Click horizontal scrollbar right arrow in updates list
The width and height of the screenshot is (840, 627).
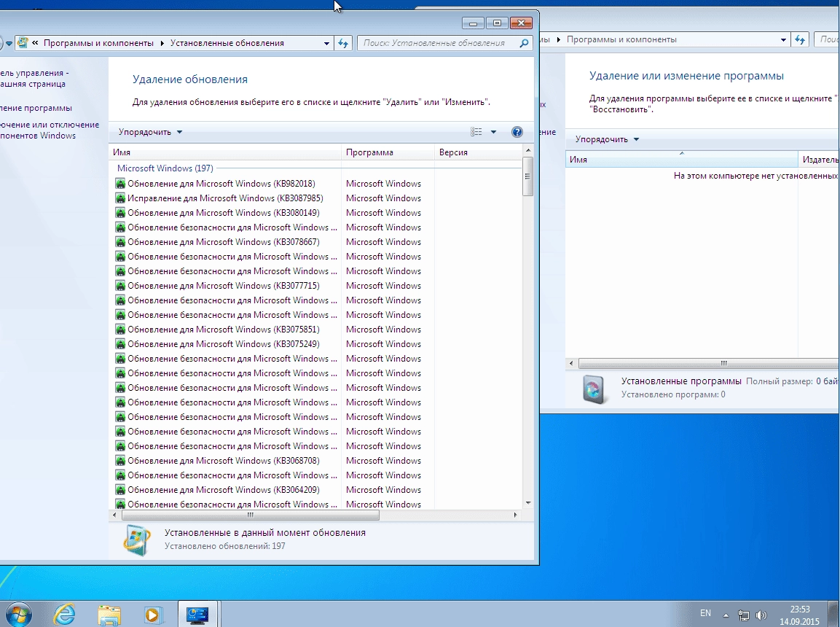[515, 515]
